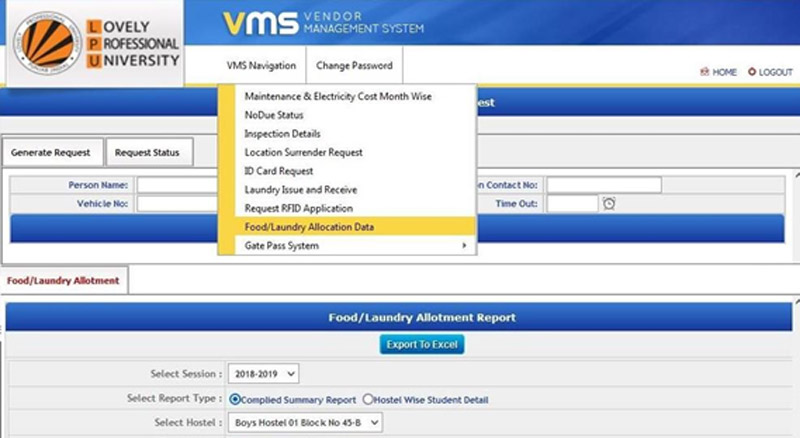This screenshot has width=800, height=438.
Task: Open the VMS Navigation menu
Action: click(260, 66)
